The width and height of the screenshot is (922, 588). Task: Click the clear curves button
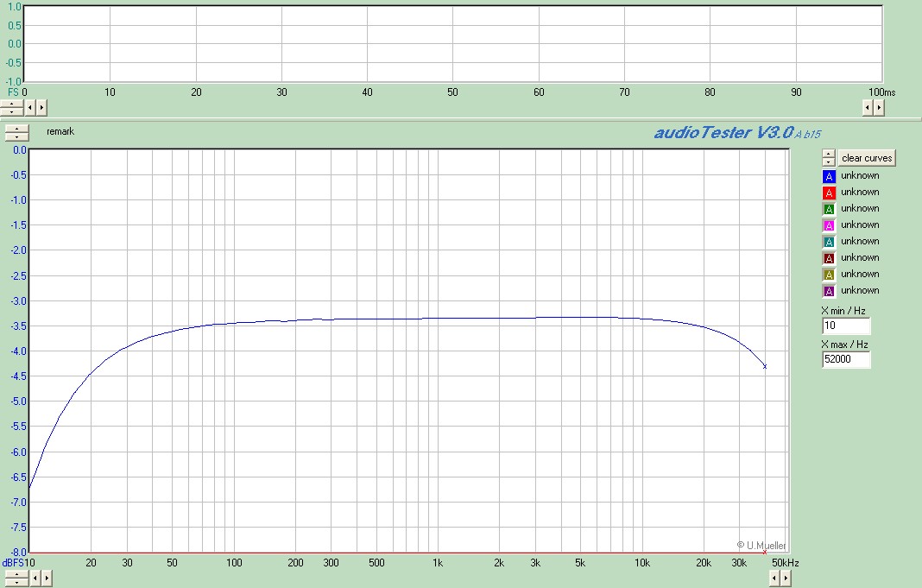click(867, 158)
